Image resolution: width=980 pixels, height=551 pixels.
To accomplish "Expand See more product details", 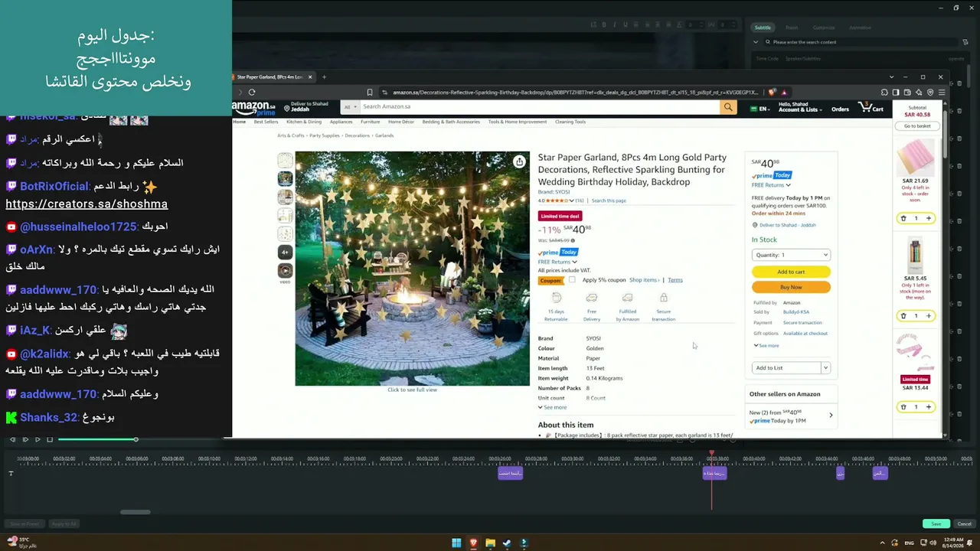I will pyautogui.click(x=552, y=408).
